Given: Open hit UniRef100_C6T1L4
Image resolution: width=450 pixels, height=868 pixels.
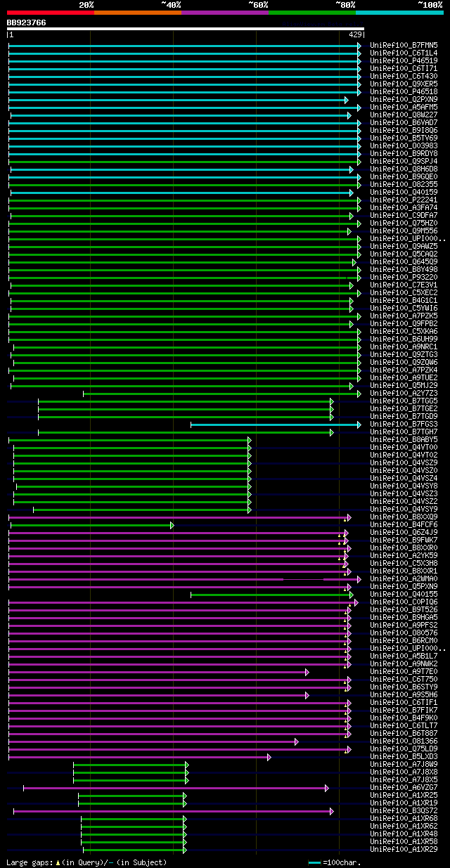Looking at the screenshot, I should (404, 53).
